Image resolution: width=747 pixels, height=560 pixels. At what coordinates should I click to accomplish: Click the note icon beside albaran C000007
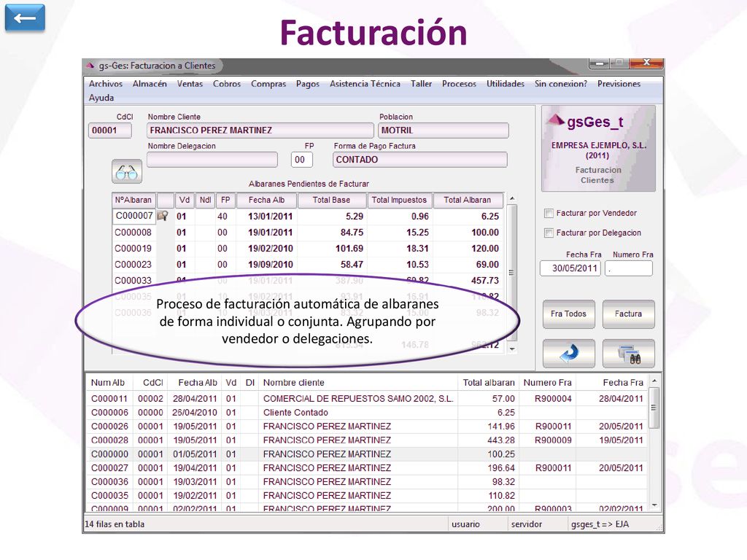(x=163, y=216)
